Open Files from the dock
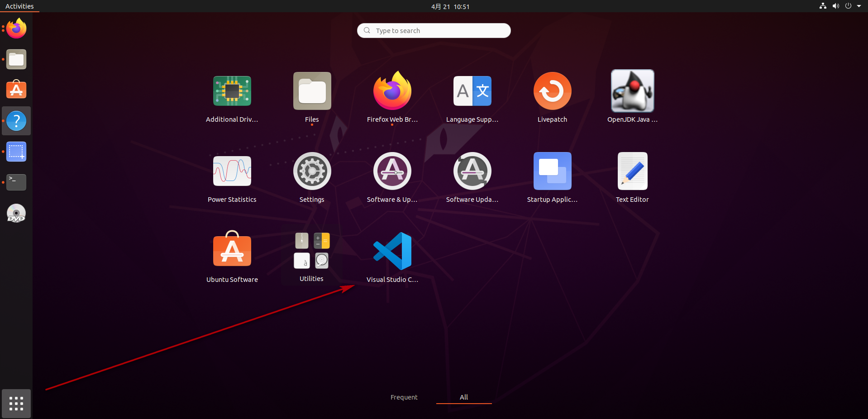Screen dimensions: 868x419 click(16, 59)
